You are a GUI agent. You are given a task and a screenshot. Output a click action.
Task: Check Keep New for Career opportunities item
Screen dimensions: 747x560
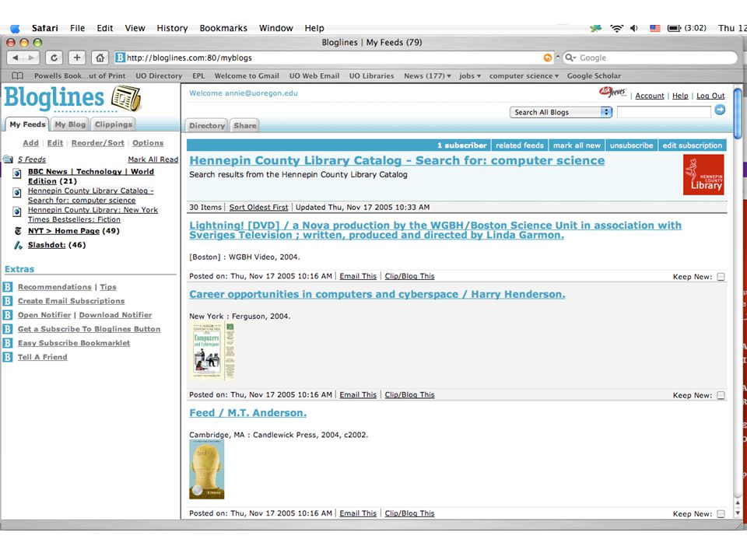(721, 395)
